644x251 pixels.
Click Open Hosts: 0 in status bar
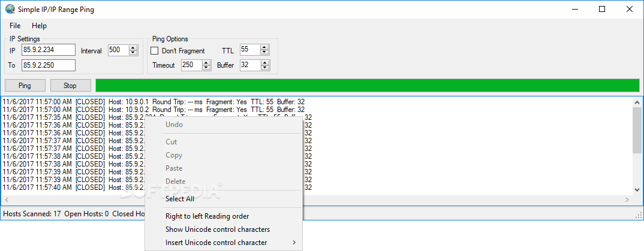click(x=87, y=214)
